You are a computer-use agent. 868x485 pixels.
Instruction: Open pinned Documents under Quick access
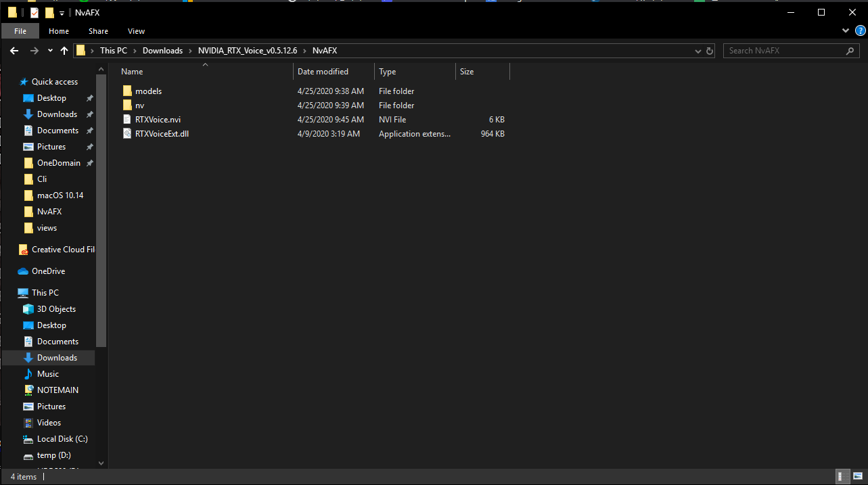[x=58, y=131]
